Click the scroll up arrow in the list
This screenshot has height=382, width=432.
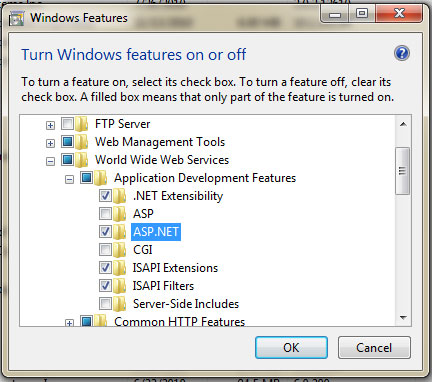pyautogui.click(x=403, y=124)
